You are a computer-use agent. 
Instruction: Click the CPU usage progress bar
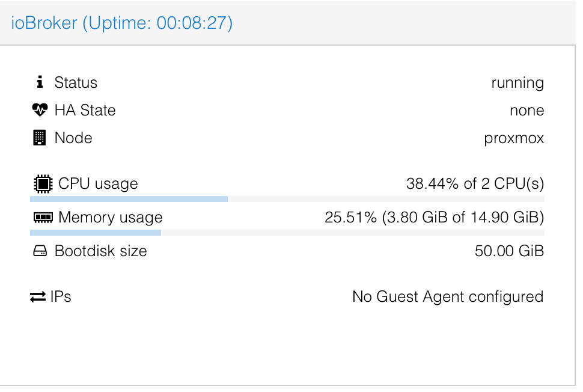pos(287,199)
